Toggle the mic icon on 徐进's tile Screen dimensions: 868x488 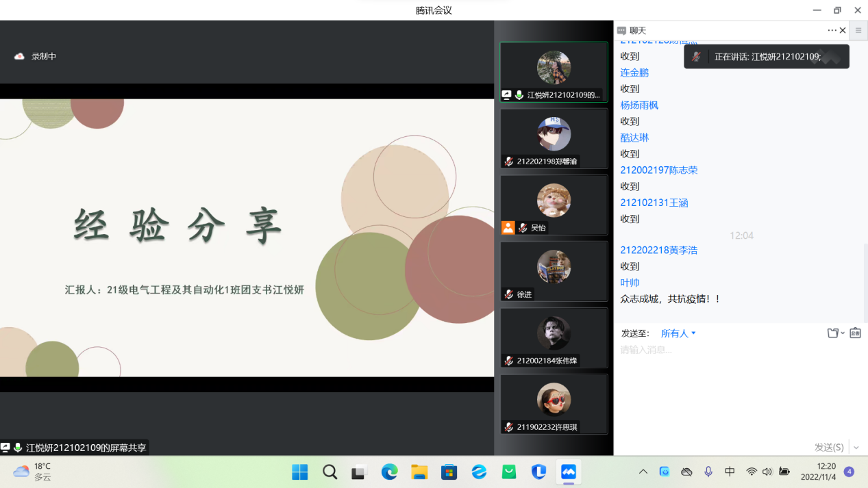click(x=508, y=294)
